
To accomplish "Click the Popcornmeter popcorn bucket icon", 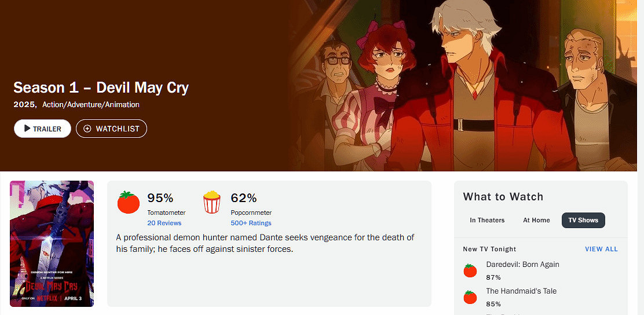I will tap(212, 203).
